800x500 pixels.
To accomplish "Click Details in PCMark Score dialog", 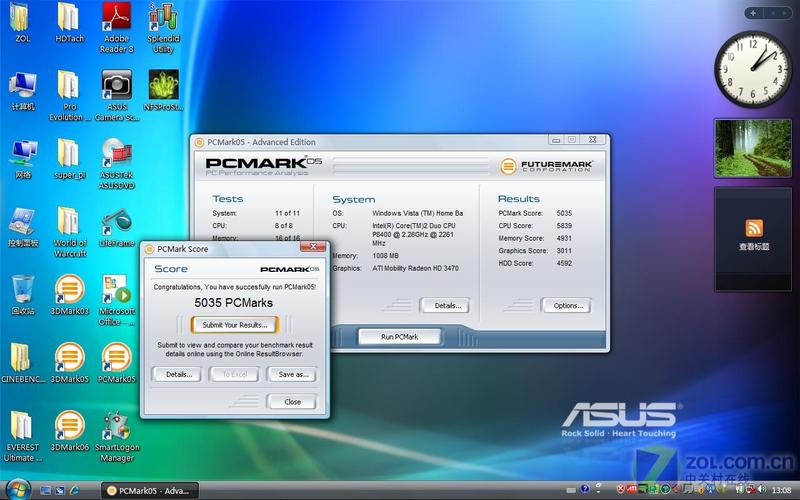I will coord(179,374).
